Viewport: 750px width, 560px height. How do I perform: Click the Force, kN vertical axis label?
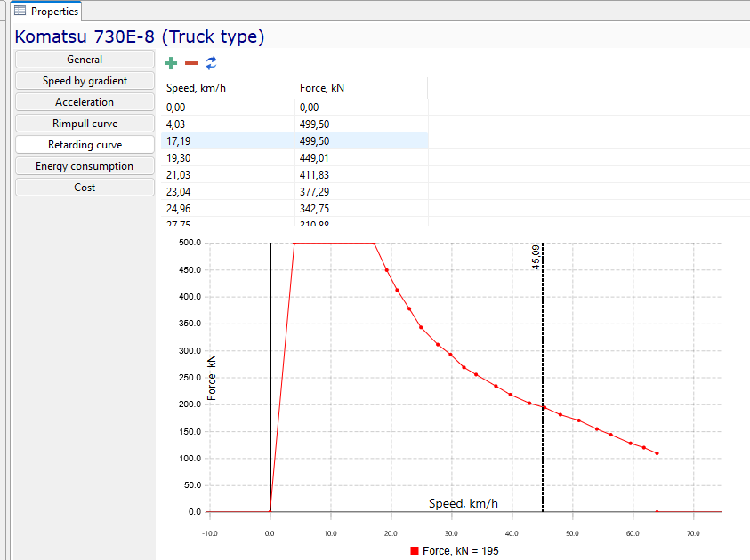coord(212,378)
